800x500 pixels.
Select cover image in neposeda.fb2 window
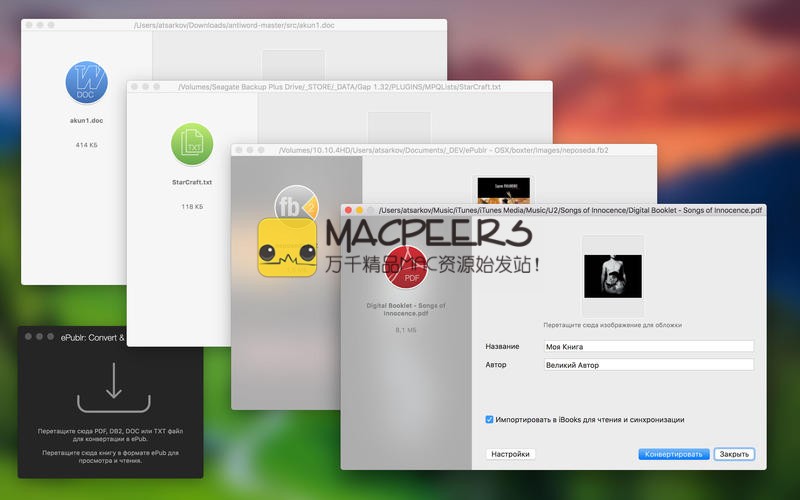point(503,190)
